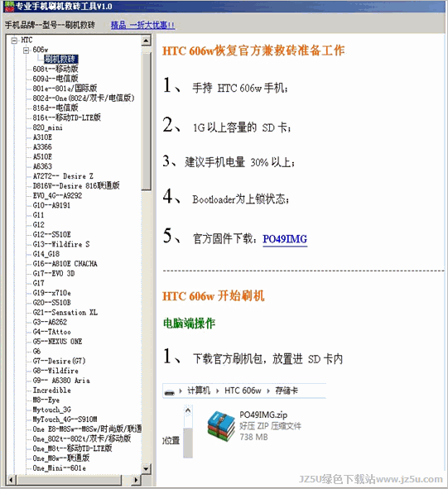
Task: Open the 精品 一折大优惠 promo link
Action: tap(142, 25)
